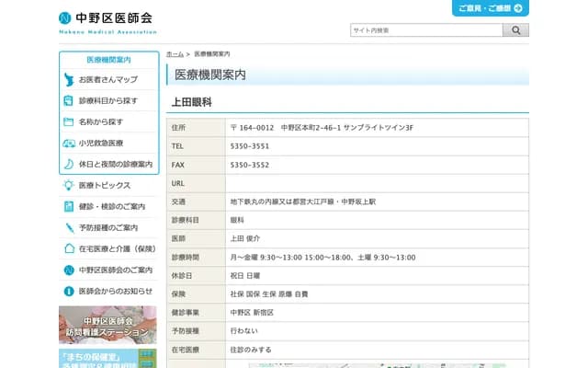The width and height of the screenshot is (588, 368).
Task: Open 医師会からのお知らせ menu entry
Action: pos(115,291)
